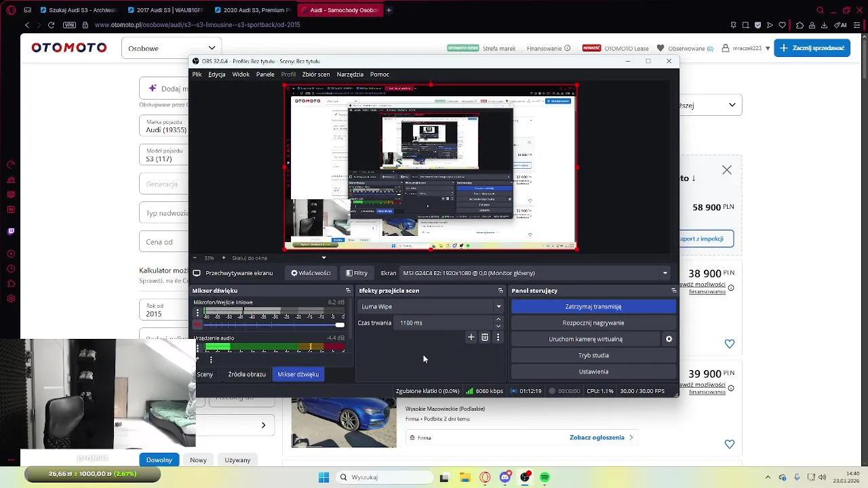The height and width of the screenshot is (488, 868).
Task: Delete current transition using the trash icon
Action: 484,337
